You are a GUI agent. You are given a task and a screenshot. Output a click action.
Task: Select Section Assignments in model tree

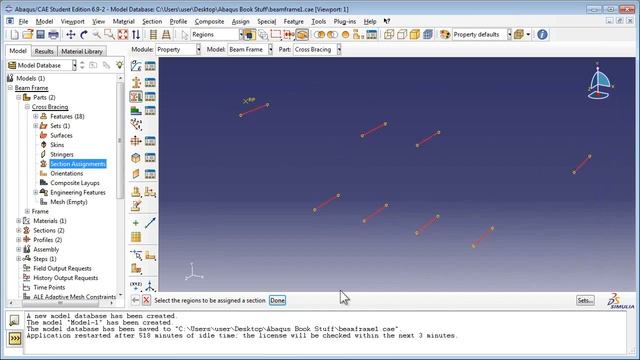point(78,164)
